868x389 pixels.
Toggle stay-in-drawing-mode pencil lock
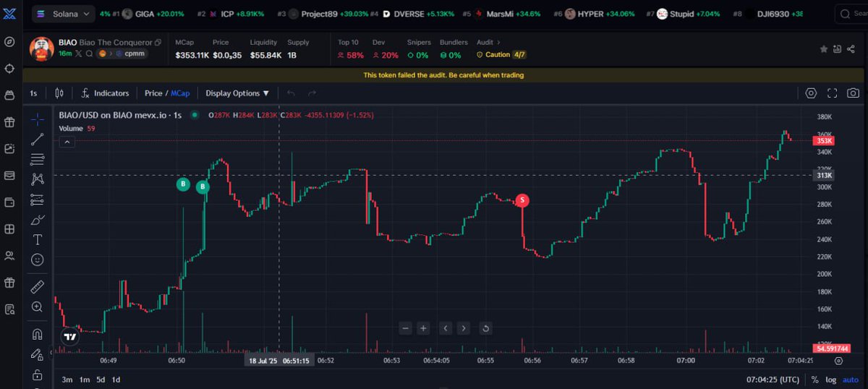pos(38,354)
